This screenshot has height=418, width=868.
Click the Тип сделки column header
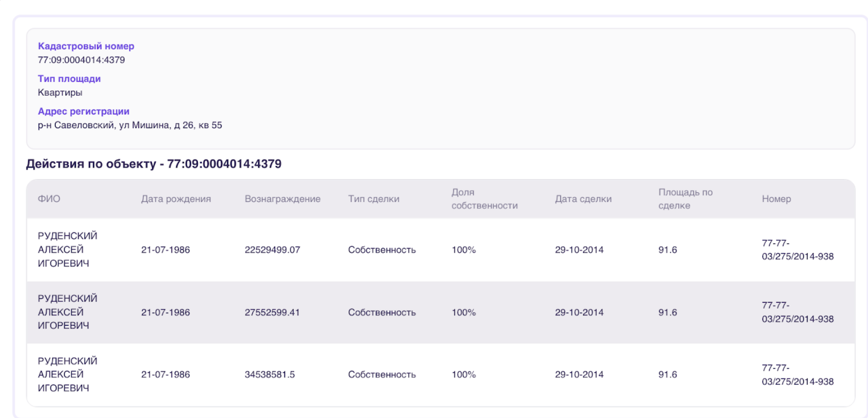pyautogui.click(x=373, y=199)
